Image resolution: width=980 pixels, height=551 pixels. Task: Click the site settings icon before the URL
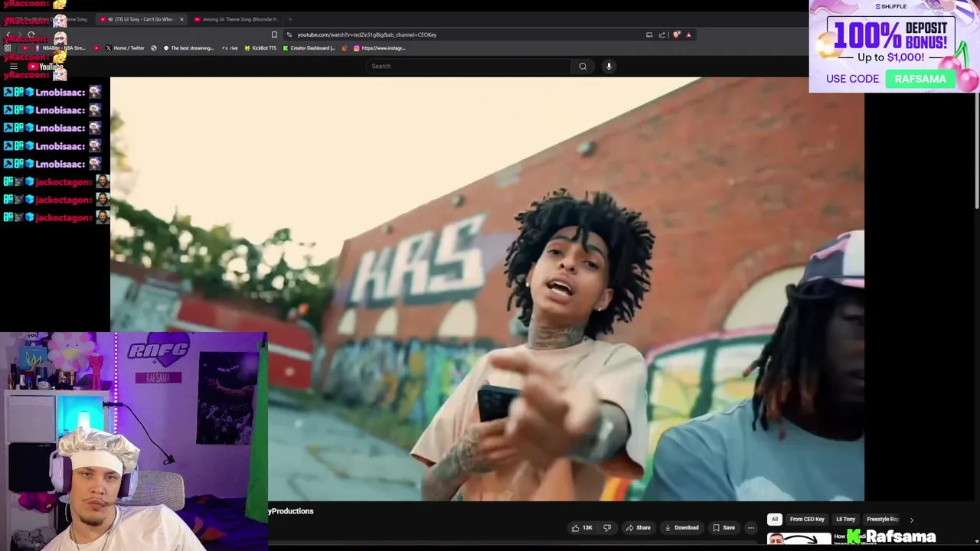tap(289, 34)
